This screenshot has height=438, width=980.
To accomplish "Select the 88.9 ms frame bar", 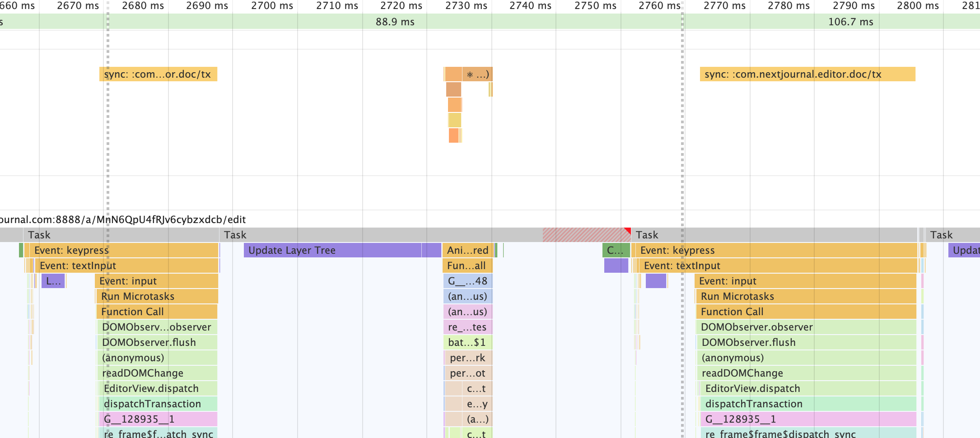I will [x=395, y=22].
